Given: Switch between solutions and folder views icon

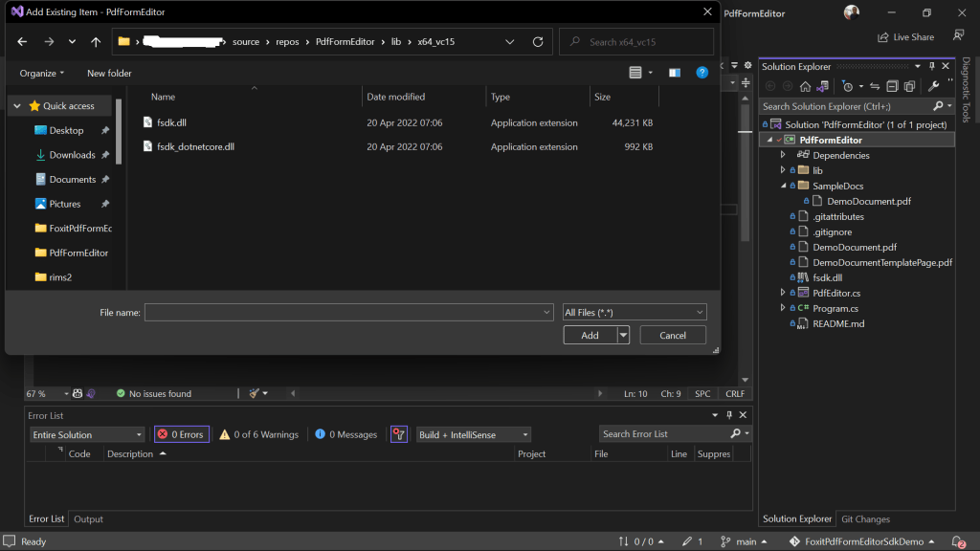Looking at the screenshot, I should point(822,86).
